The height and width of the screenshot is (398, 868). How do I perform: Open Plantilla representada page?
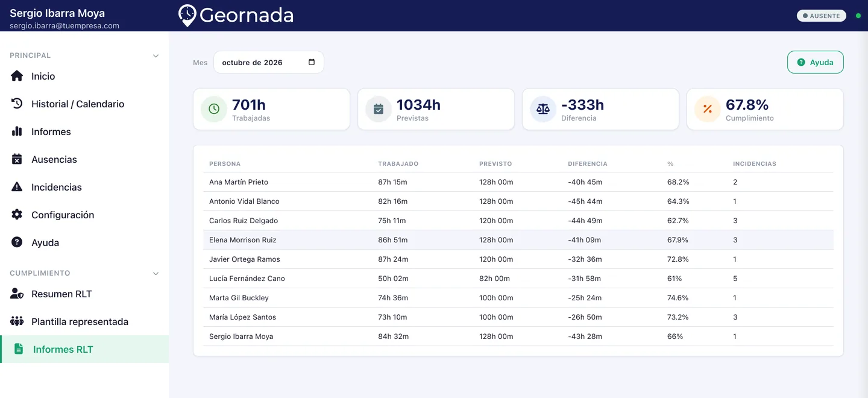[84, 321]
